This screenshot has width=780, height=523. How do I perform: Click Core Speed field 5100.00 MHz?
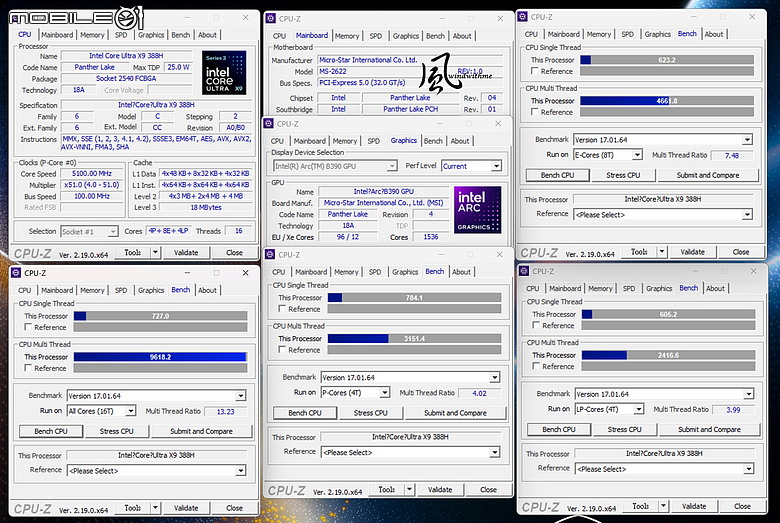click(x=92, y=174)
